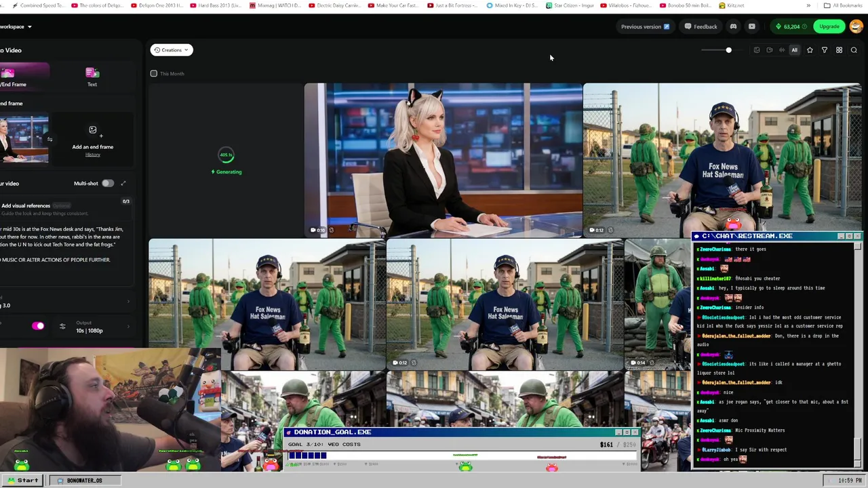Open the Discord community icon
Viewport: 868px width, 488px height.
[733, 26]
